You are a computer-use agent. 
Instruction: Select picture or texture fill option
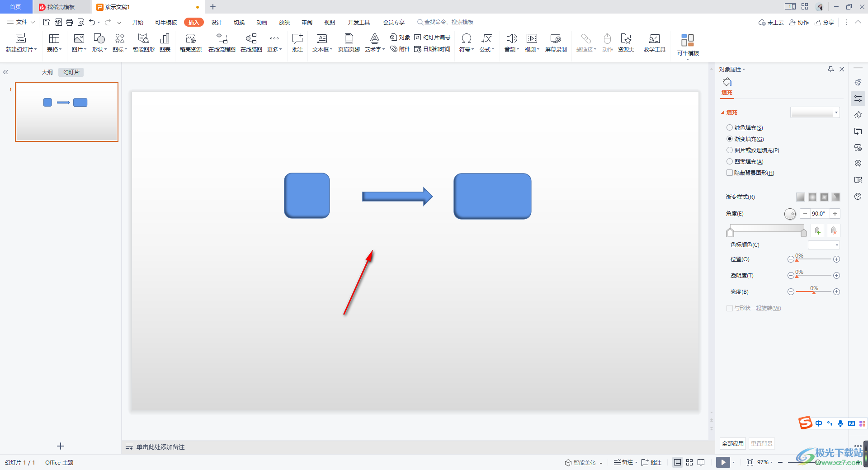pyautogui.click(x=753, y=150)
